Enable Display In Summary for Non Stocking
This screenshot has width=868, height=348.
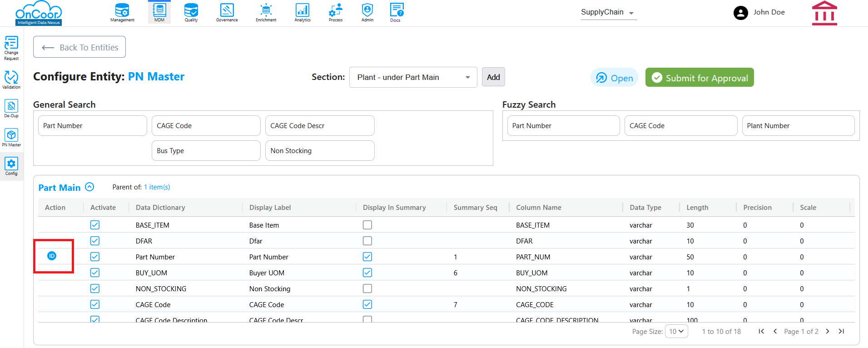(x=367, y=288)
